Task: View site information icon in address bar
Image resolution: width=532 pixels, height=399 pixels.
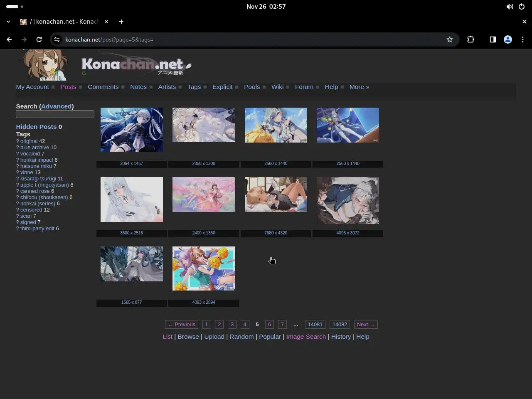Action: (x=57, y=39)
